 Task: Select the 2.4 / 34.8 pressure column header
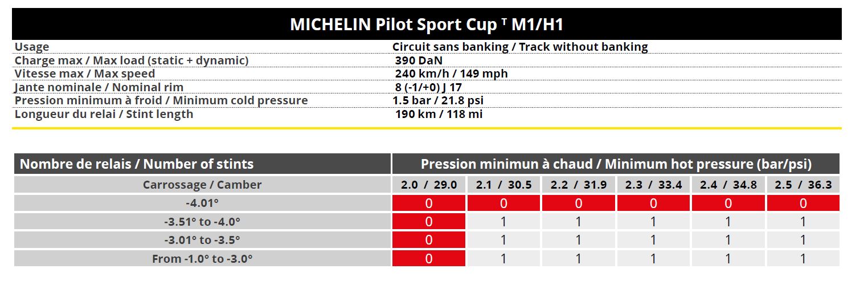728,185
